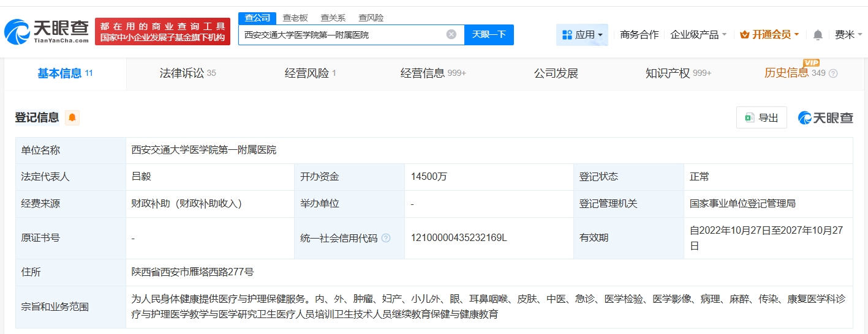Image resolution: width=868 pixels, height=334 pixels.
Task: Click the TianYanCha logo in header
Action: [47, 32]
